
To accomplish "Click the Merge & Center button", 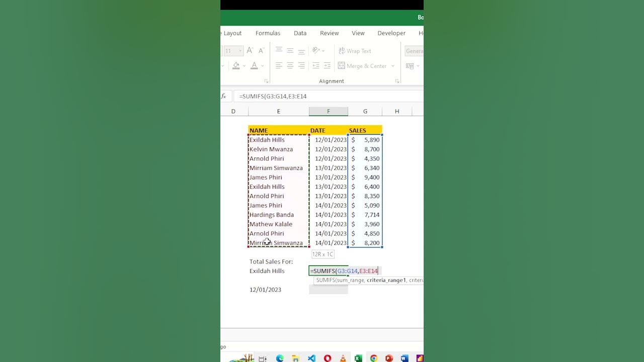I will point(362,66).
